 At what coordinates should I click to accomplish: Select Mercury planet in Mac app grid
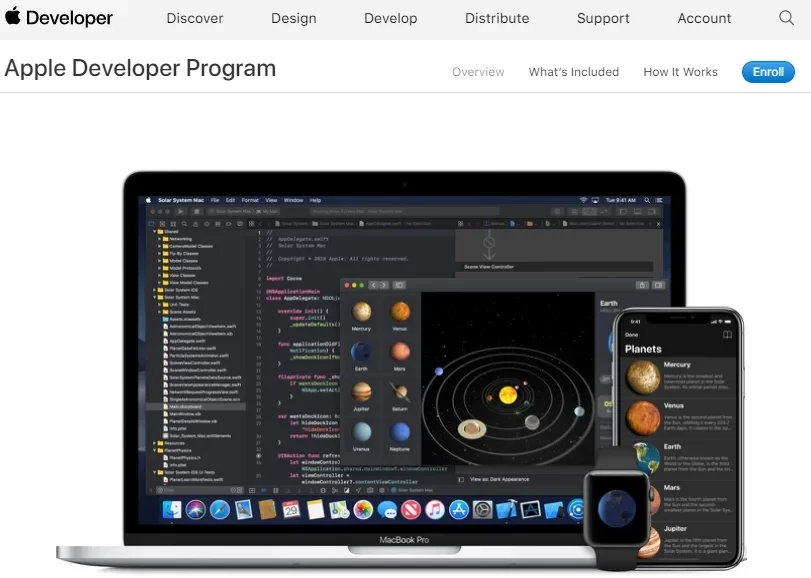coord(361,316)
